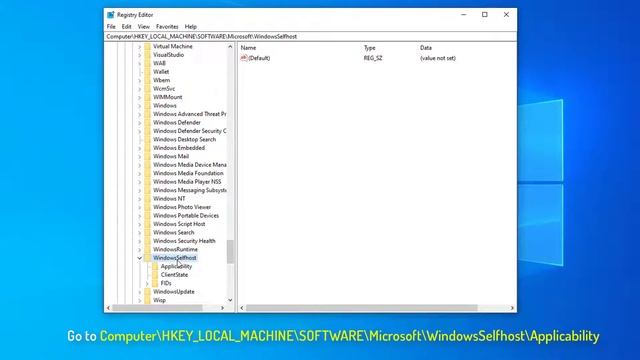Image resolution: width=640 pixels, height=360 pixels.
Task: Click the REG_SZ type cell
Action: 373,58
